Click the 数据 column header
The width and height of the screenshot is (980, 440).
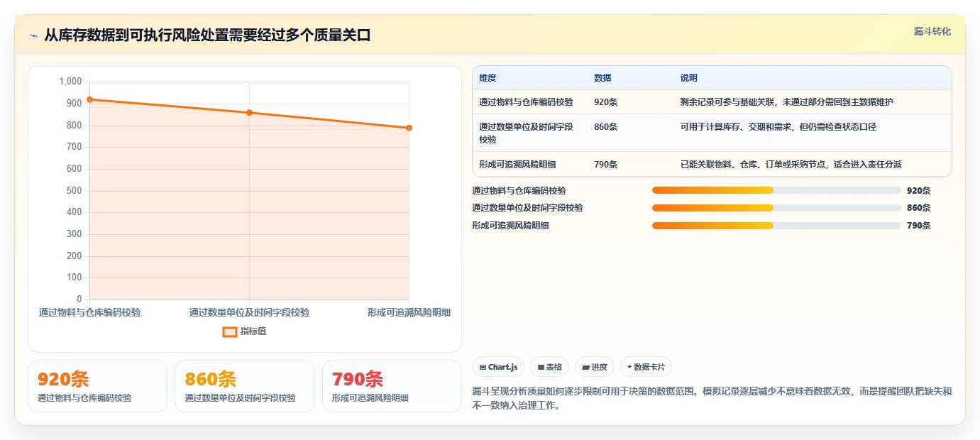tap(602, 78)
